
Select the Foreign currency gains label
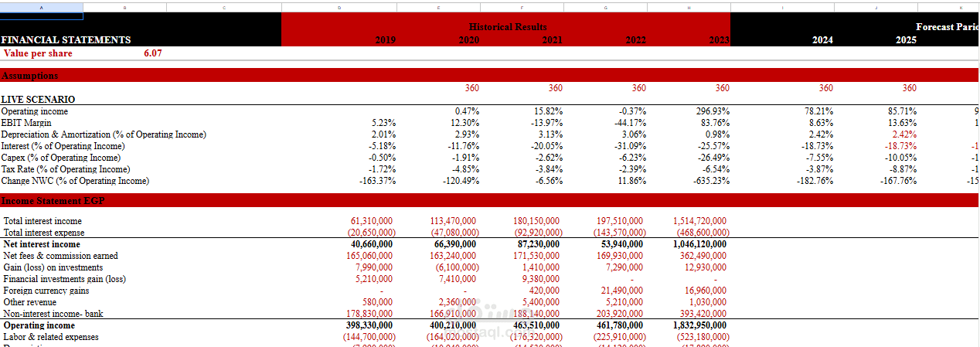[x=46, y=291]
